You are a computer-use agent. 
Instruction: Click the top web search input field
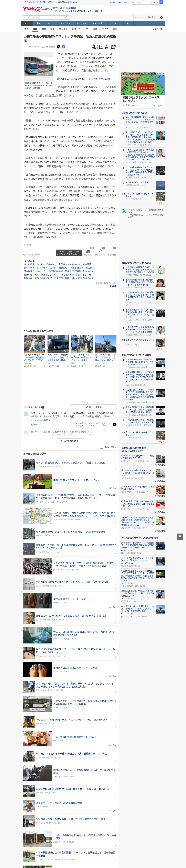[x=141, y=2]
